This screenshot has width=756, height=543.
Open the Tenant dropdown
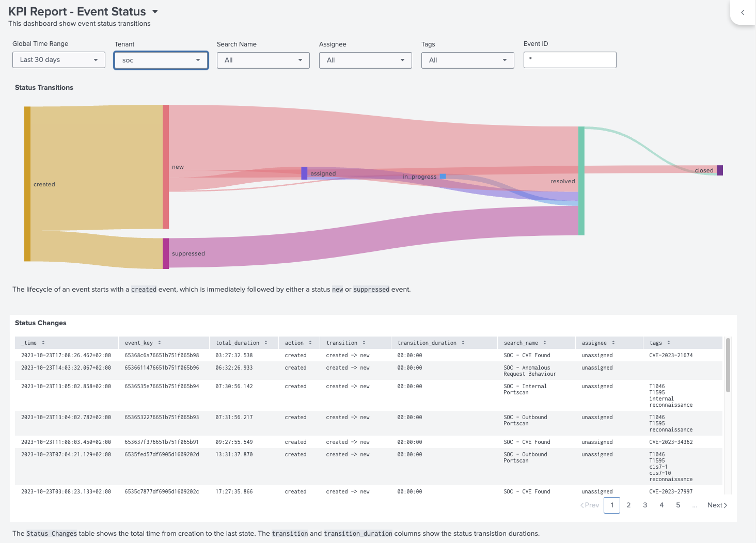(x=161, y=60)
